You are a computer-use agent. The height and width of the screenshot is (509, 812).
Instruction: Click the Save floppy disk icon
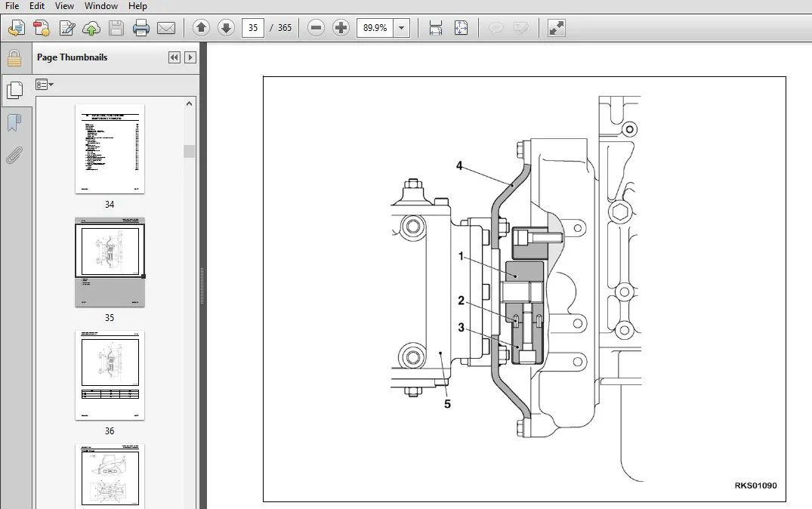pyautogui.click(x=116, y=28)
